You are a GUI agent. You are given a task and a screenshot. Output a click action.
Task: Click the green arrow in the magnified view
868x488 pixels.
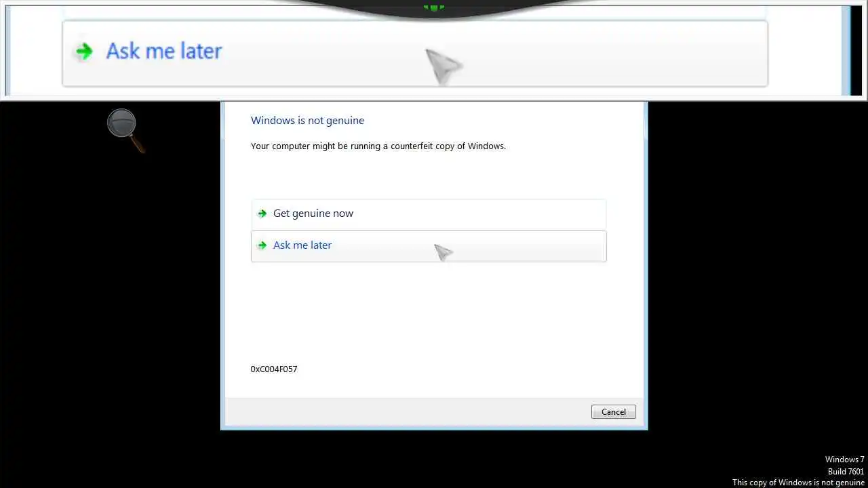pyautogui.click(x=83, y=51)
